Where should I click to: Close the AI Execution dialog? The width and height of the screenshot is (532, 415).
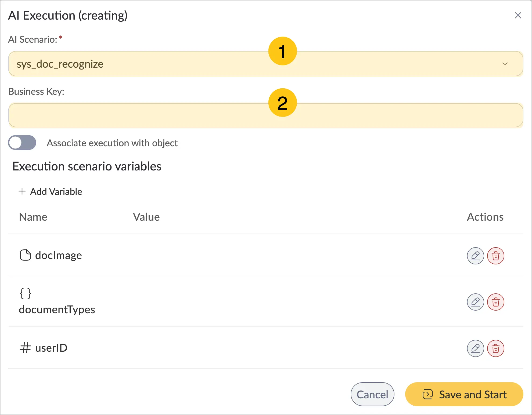click(x=518, y=15)
